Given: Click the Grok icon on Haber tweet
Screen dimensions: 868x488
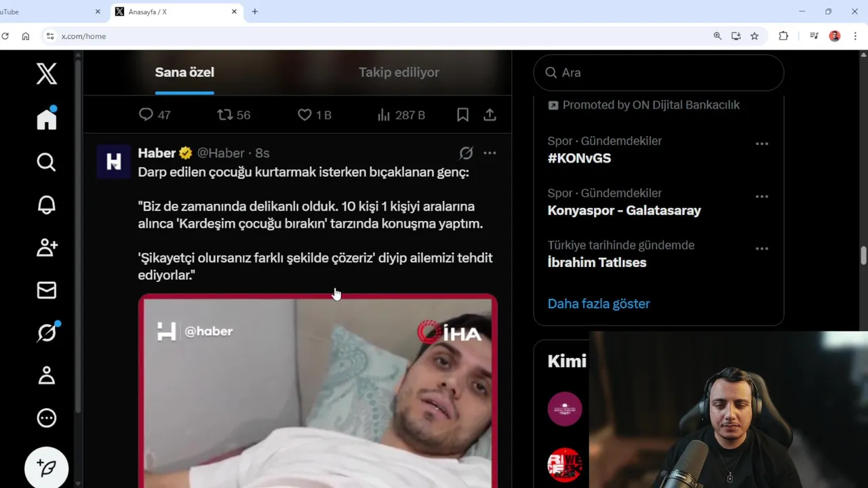Looking at the screenshot, I should coord(466,153).
